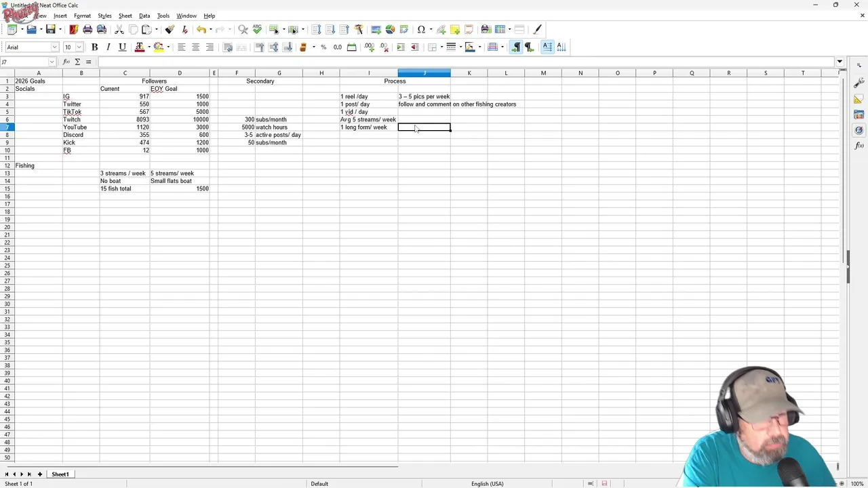Open Find & Replace from the toolbar
Viewport: 868px width, 488px height.
click(x=243, y=29)
